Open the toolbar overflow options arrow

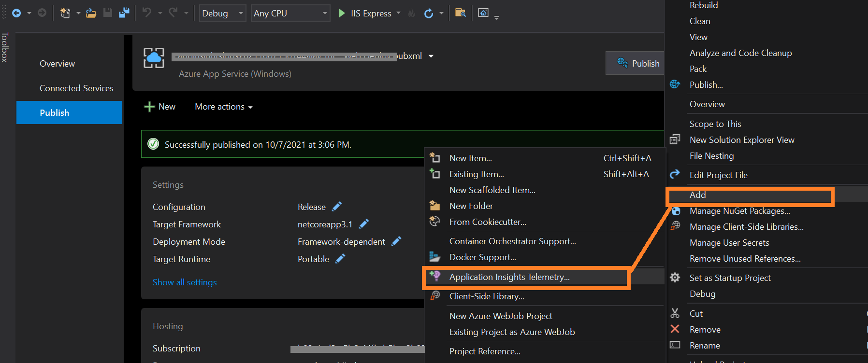coord(497,17)
